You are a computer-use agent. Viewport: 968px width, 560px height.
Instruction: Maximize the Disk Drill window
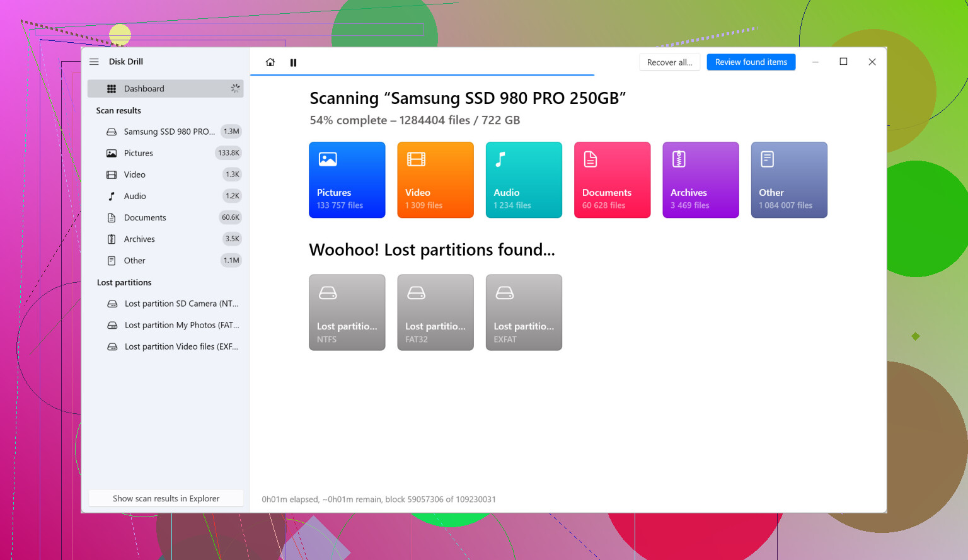point(843,62)
